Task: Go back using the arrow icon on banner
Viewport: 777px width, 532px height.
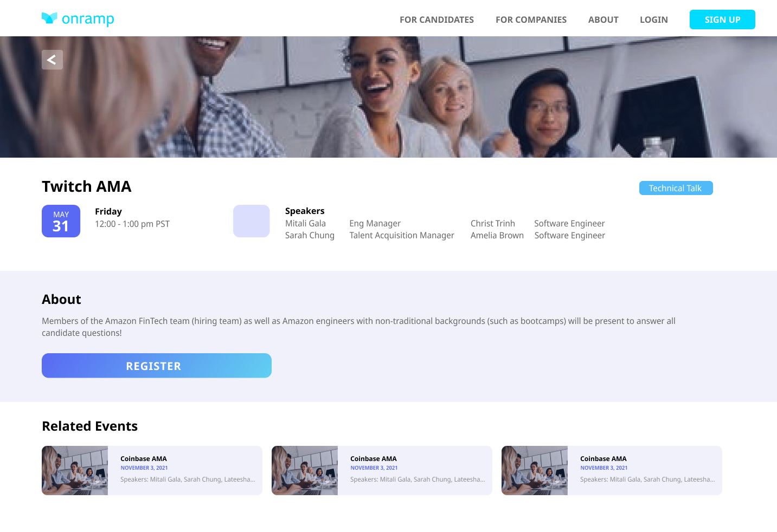Action: click(52, 60)
